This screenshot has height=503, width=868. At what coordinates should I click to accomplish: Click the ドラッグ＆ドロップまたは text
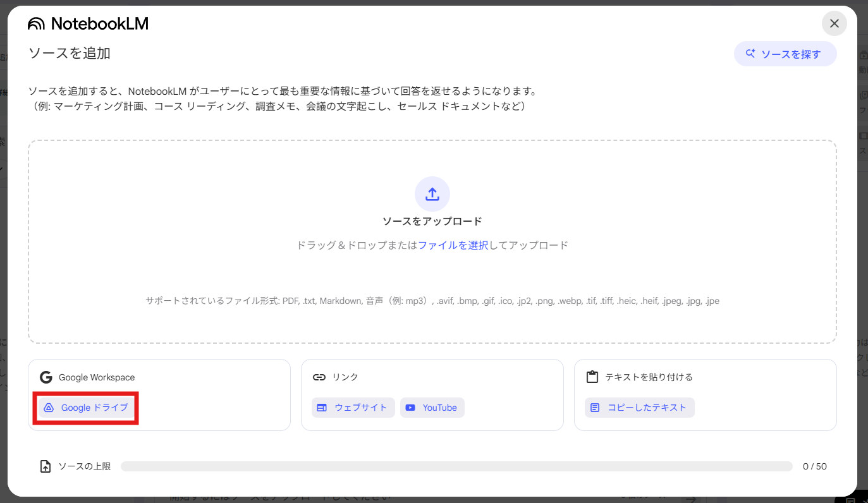pos(357,245)
